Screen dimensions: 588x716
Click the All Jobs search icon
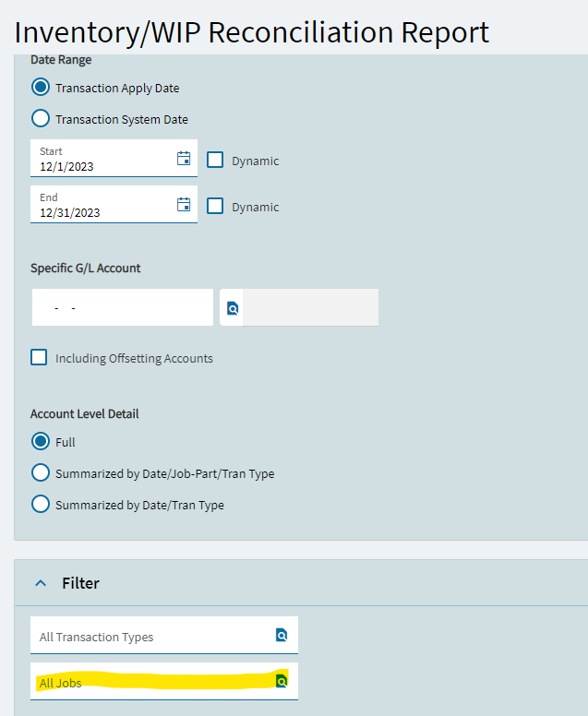(282, 682)
